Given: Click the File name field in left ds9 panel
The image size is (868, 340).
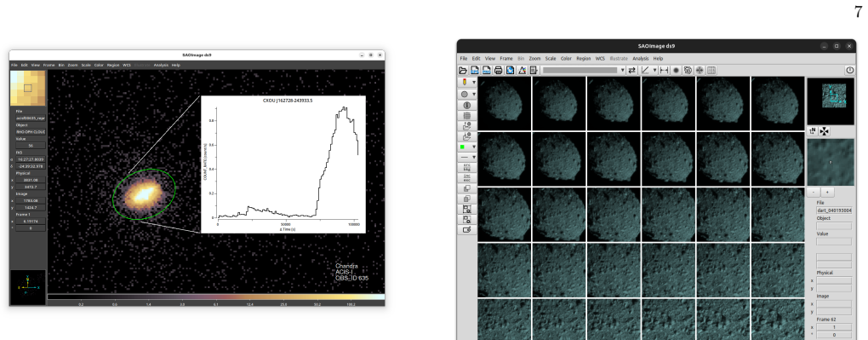Looking at the screenshot, I should pyautogui.click(x=30, y=118).
